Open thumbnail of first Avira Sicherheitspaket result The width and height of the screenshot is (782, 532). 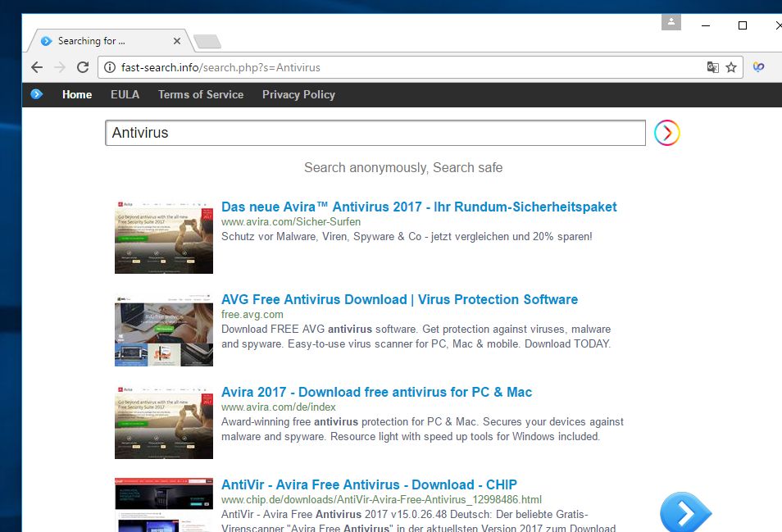click(164, 237)
